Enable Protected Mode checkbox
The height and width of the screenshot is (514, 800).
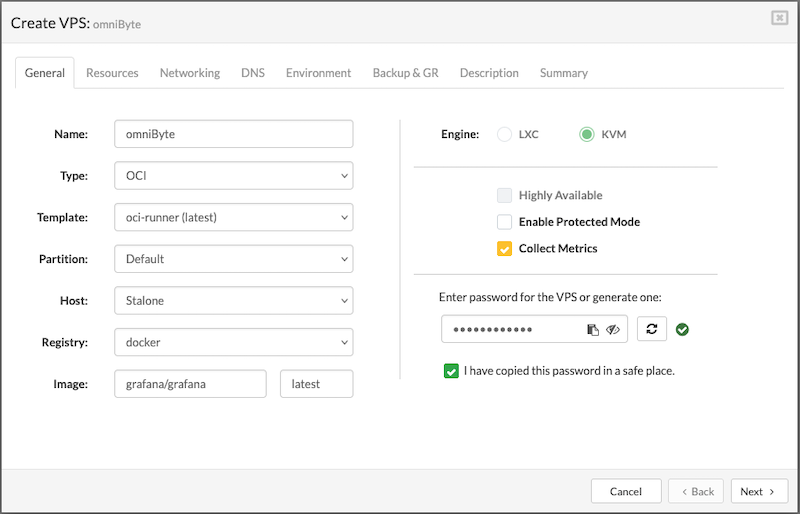click(505, 221)
